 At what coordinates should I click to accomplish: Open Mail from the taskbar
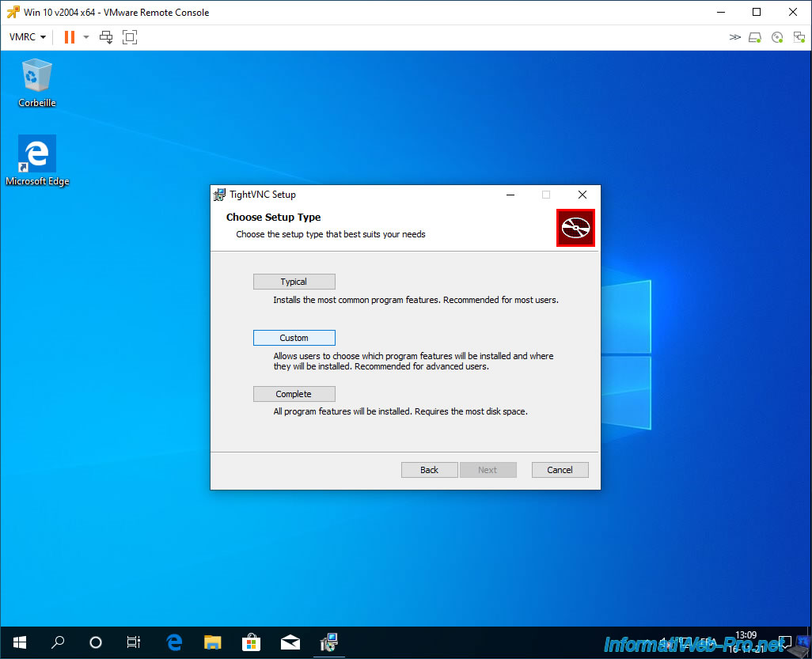click(x=290, y=642)
